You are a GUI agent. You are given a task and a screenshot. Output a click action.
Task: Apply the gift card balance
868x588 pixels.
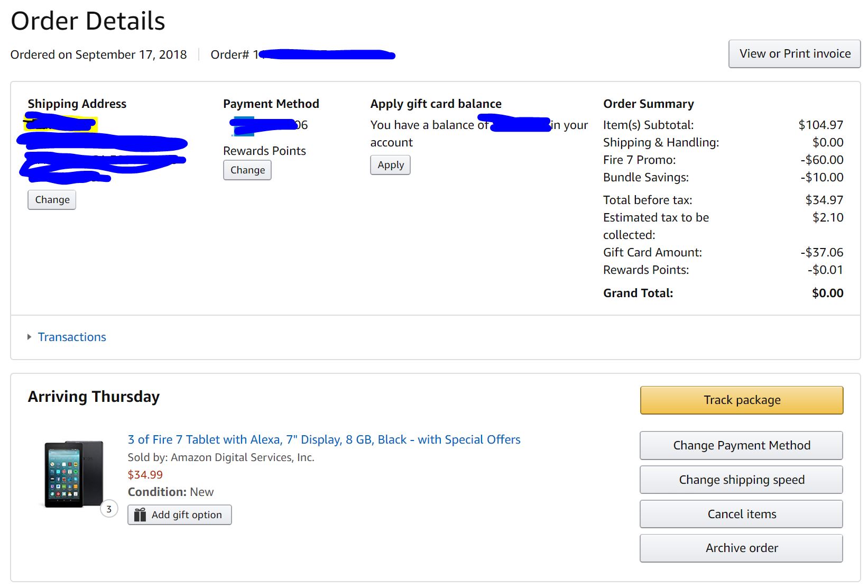[x=390, y=165]
